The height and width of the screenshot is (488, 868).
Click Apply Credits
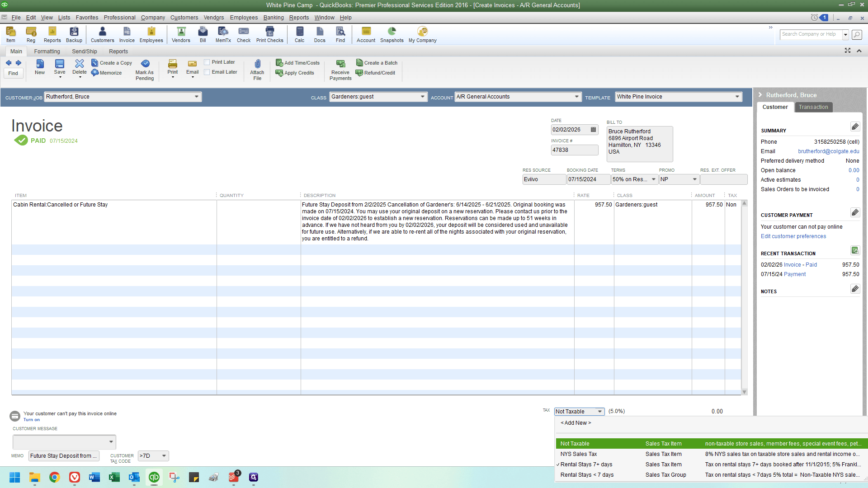click(x=295, y=73)
